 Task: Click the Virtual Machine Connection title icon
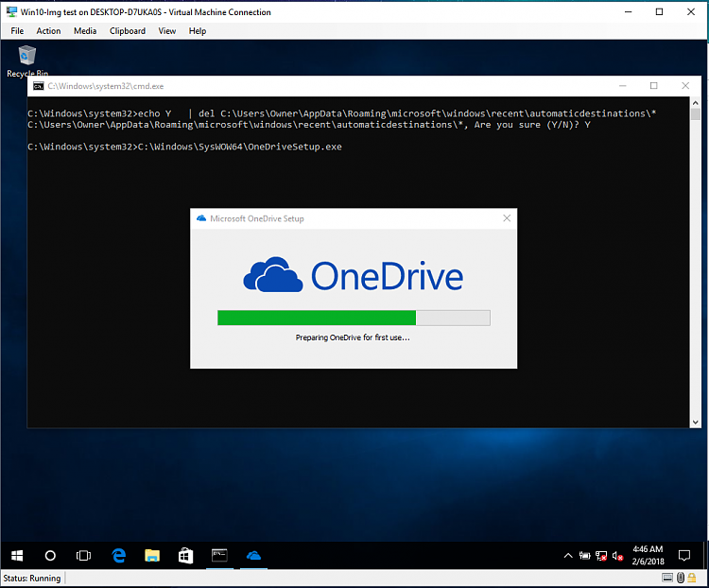coord(11,12)
